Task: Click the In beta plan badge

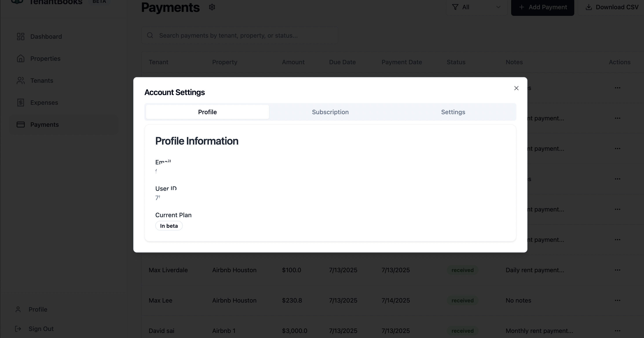Action: [x=169, y=226]
